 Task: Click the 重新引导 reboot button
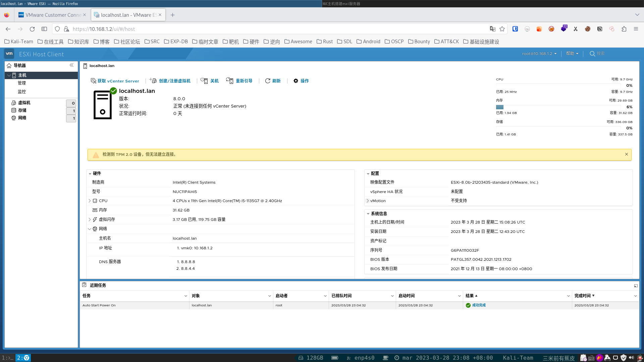click(239, 81)
